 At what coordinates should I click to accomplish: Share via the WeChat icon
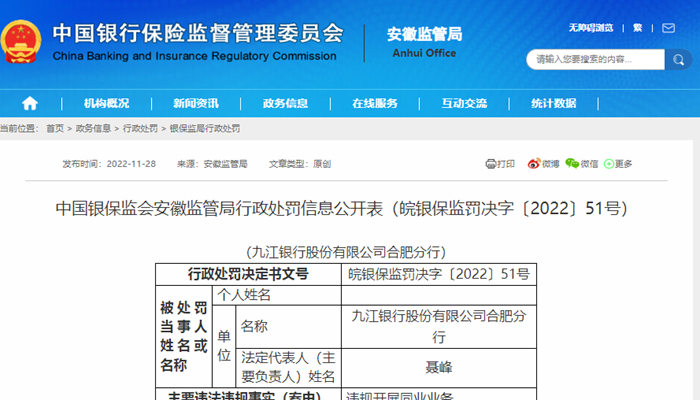pos(571,163)
